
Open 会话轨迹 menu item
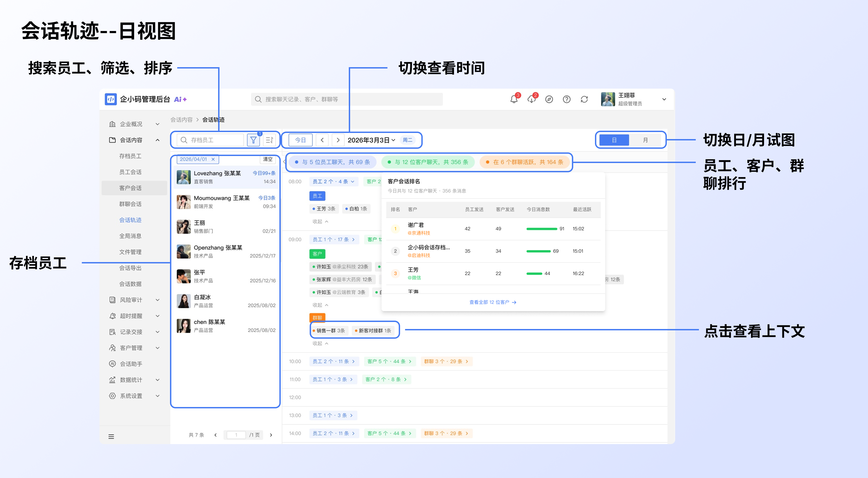pyautogui.click(x=130, y=220)
